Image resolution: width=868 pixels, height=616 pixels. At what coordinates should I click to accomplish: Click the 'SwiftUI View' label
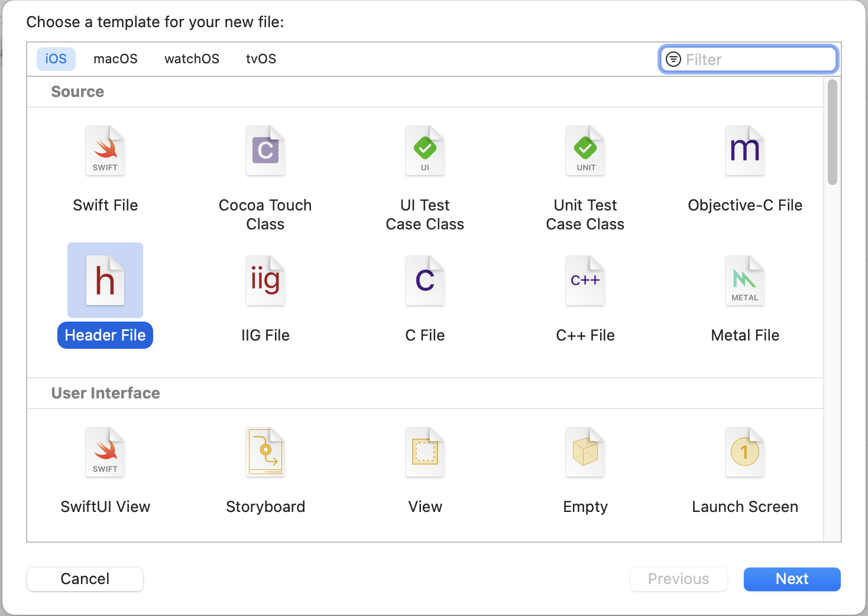tap(105, 507)
